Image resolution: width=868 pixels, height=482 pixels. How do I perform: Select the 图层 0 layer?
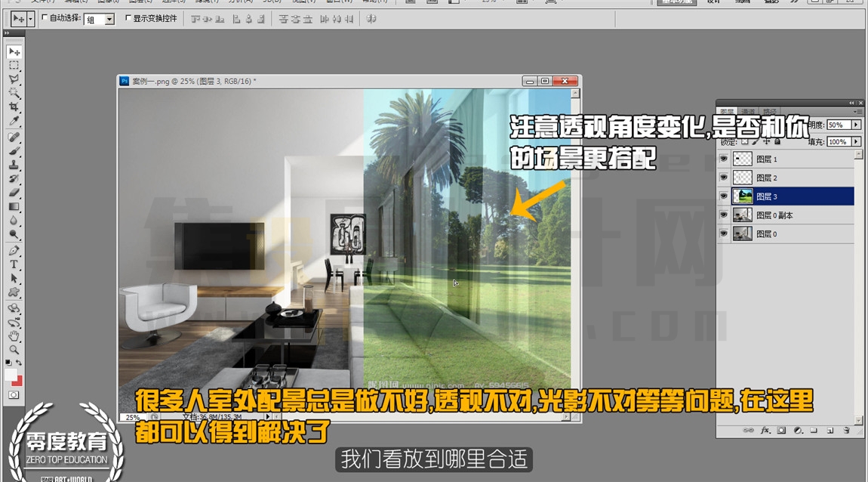point(793,233)
